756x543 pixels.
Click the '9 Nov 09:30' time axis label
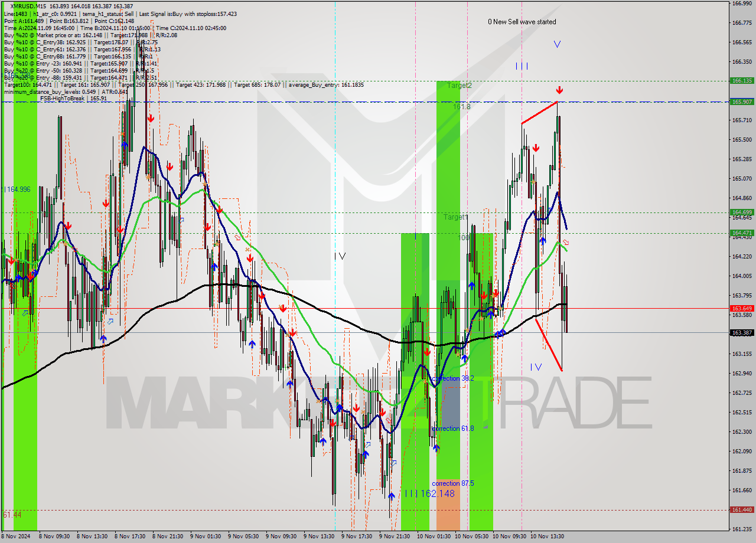coord(282,537)
